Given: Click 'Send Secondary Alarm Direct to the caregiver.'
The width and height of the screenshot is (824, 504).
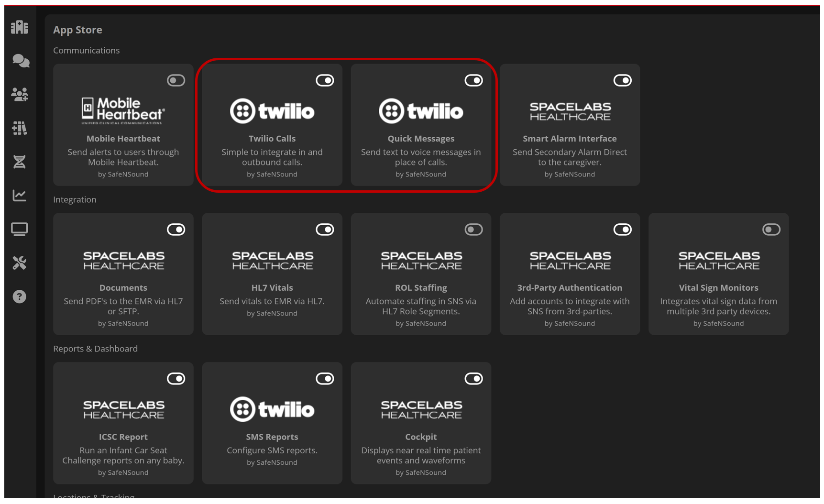Looking at the screenshot, I should pos(570,157).
